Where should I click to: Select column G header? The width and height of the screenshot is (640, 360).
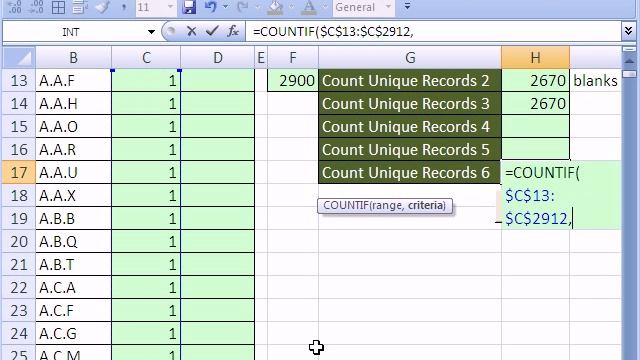click(410, 58)
